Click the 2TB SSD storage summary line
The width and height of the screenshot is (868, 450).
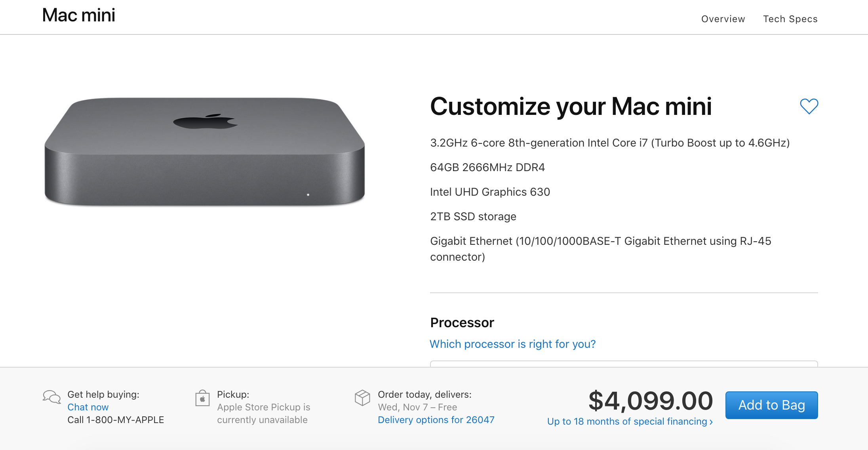click(x=473, y=217)
